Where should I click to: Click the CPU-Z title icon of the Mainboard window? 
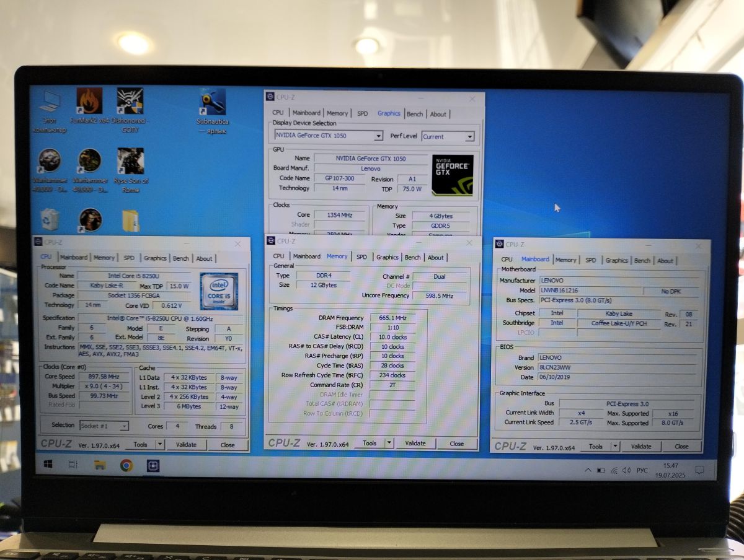(499, 245)
